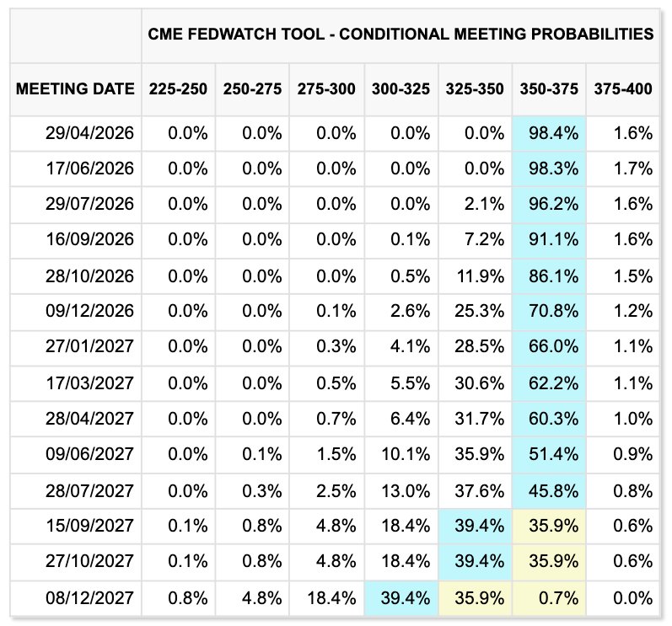The width and height of the screenshot is (672, 626).
Task: Select the 350-375 column header
Action: 549,88
